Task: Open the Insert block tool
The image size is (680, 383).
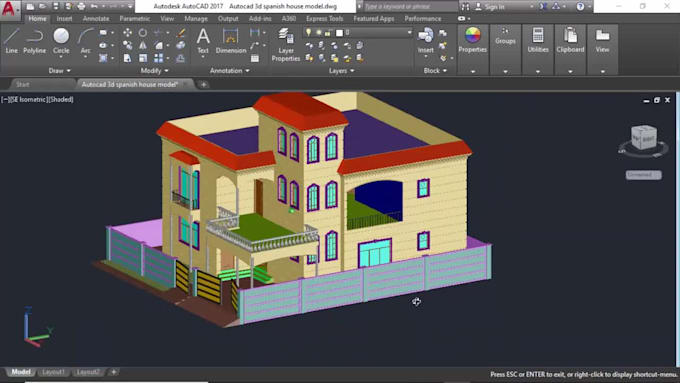Action: pyautogui.click(x=425, y=40)
